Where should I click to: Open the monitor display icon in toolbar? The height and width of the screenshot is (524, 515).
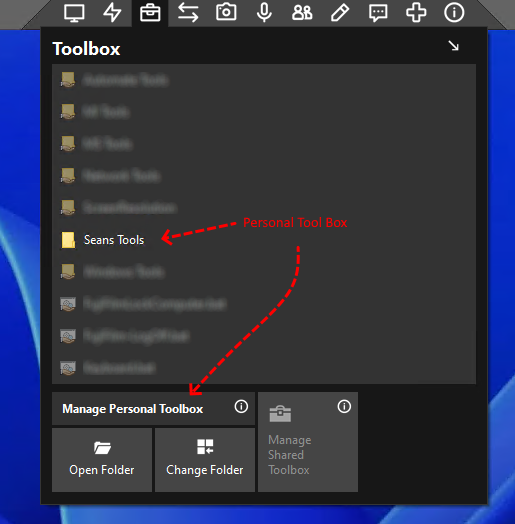tap(74, 13)
